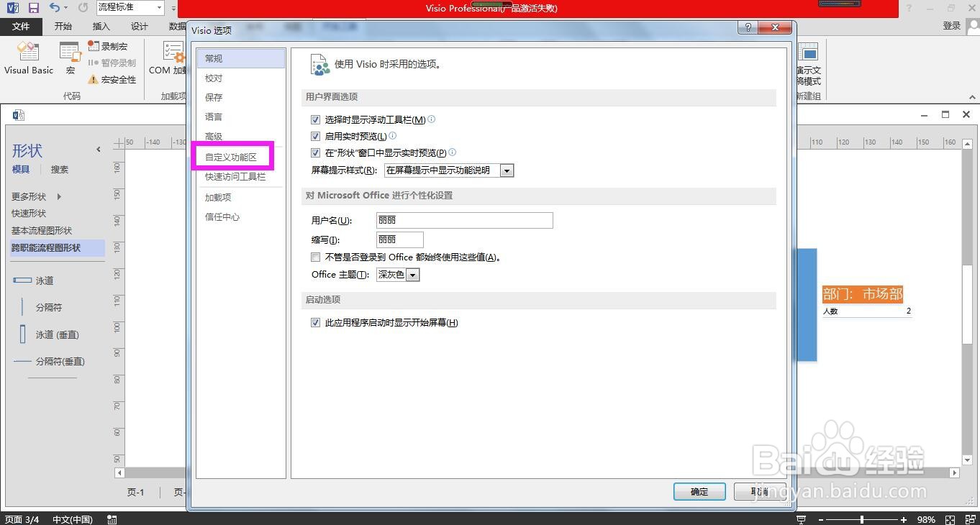This screenshot has height=525, width=980.
Task: Redo action in quick access toolbar
Action: click(x=83, y=8)
